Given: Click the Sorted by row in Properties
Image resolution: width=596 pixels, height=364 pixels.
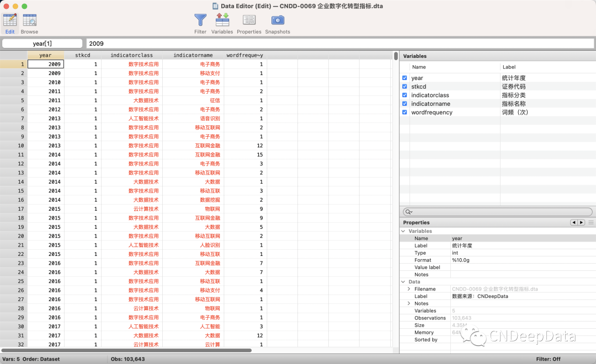Looking at the screenshot, I should (x=498, y=339).
